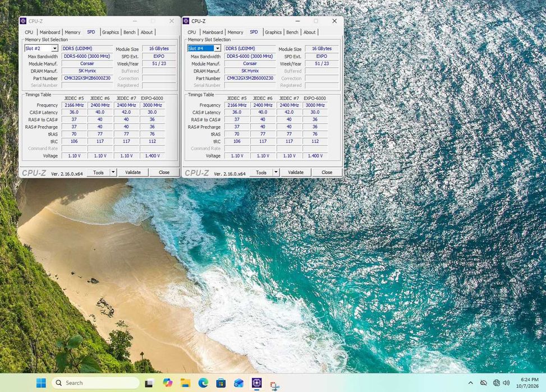Open File Explorer from the taskbar
This screenshot has height=392, width=546.
pos(185,383)
